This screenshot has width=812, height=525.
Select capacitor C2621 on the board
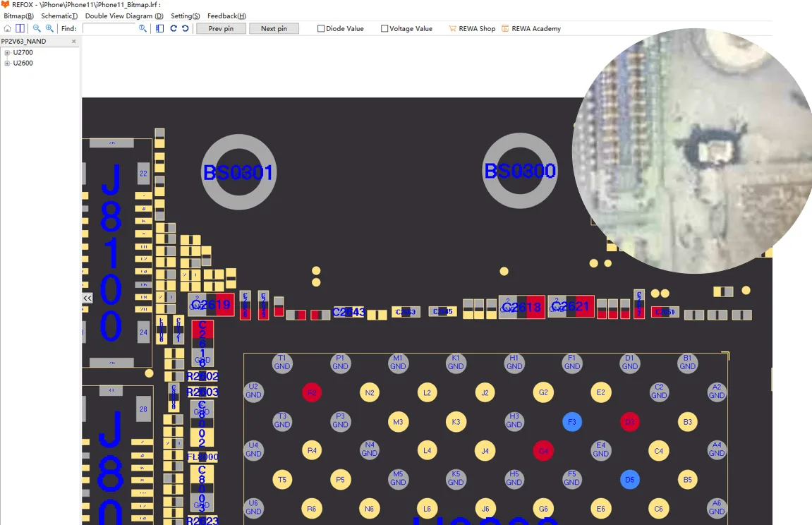click(571, 306)
